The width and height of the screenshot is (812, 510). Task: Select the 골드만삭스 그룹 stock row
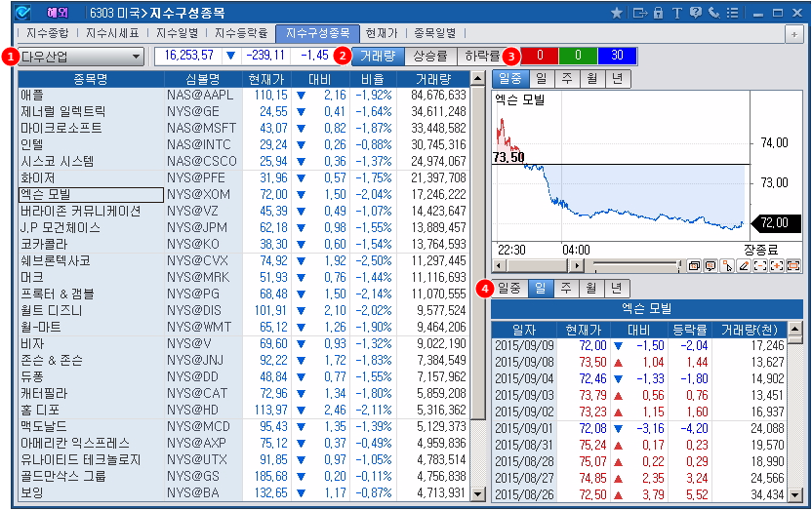(x=244, y=477)
